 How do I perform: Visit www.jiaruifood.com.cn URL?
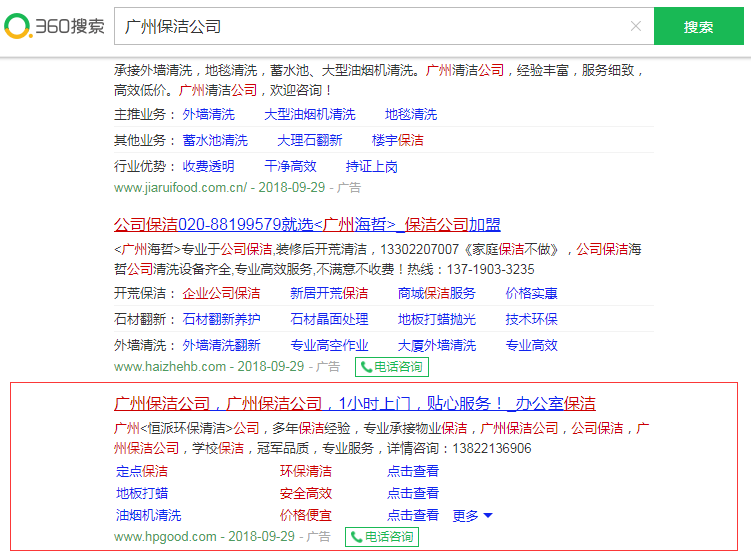[x=181, y=187]
